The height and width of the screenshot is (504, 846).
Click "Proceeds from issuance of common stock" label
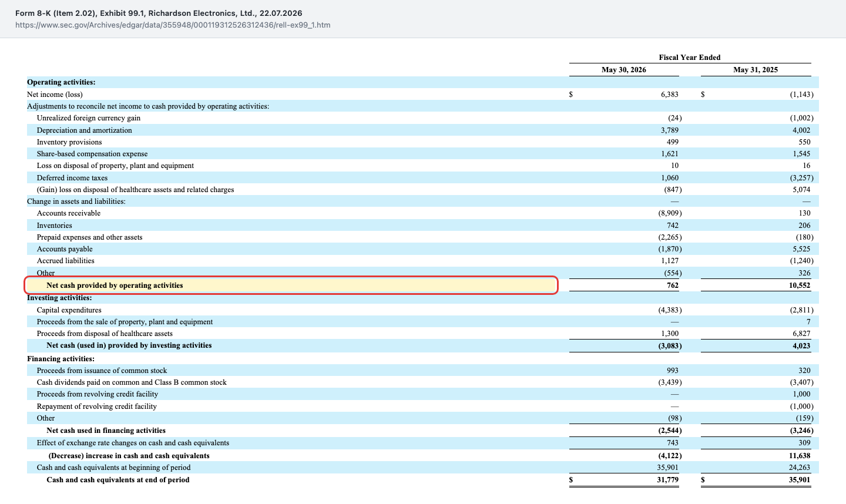102,371
